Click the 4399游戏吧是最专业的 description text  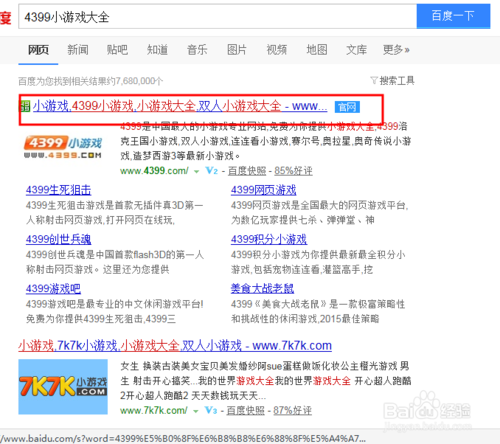click(114, 311)
